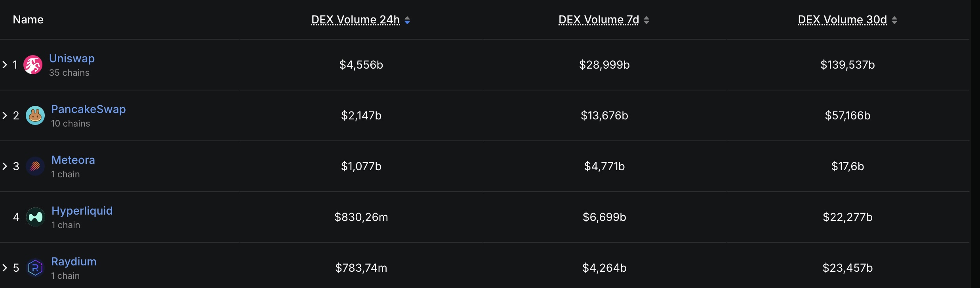The image size is (980, 288).
Task: Expand the Uniswap row chevron
Action: (5, 65)
